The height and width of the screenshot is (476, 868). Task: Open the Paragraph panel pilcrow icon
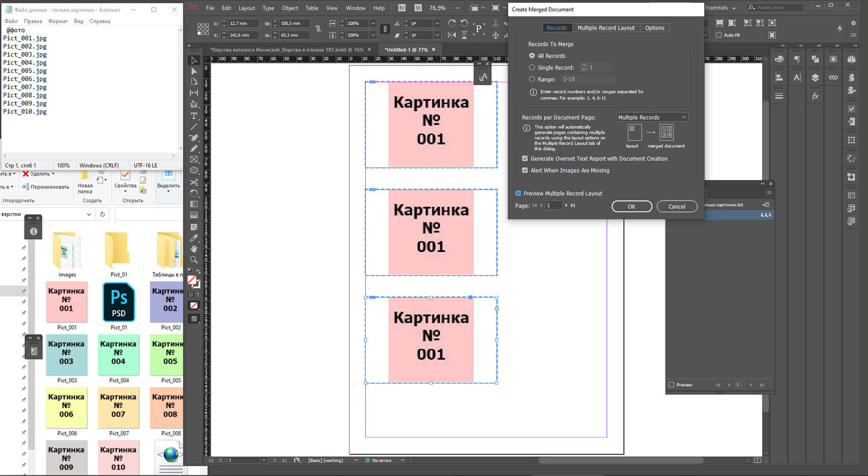(x=797, y=59)
